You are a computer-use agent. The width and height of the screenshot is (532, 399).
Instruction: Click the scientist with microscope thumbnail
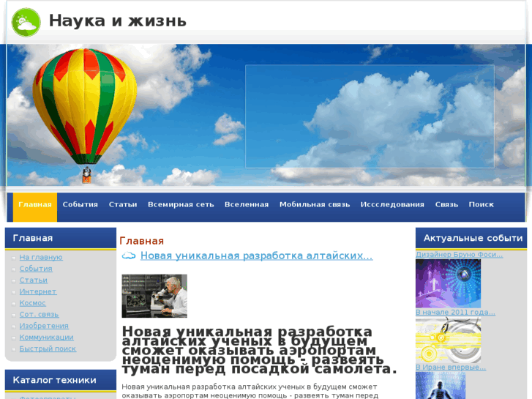pos(154,296)
